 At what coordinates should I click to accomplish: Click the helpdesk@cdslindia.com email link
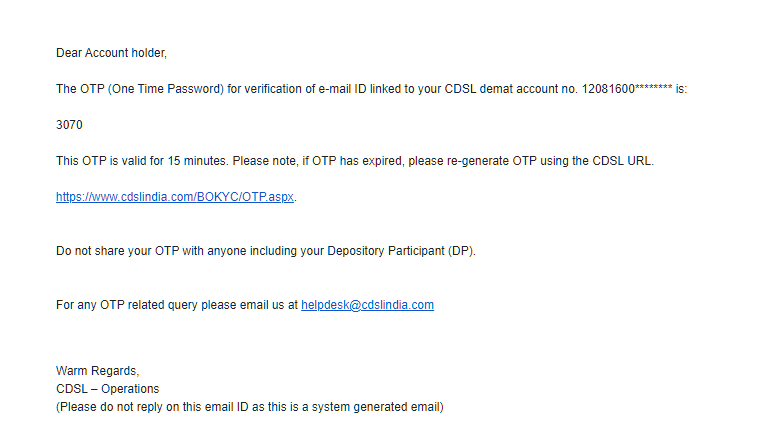[x=367, y=305]
